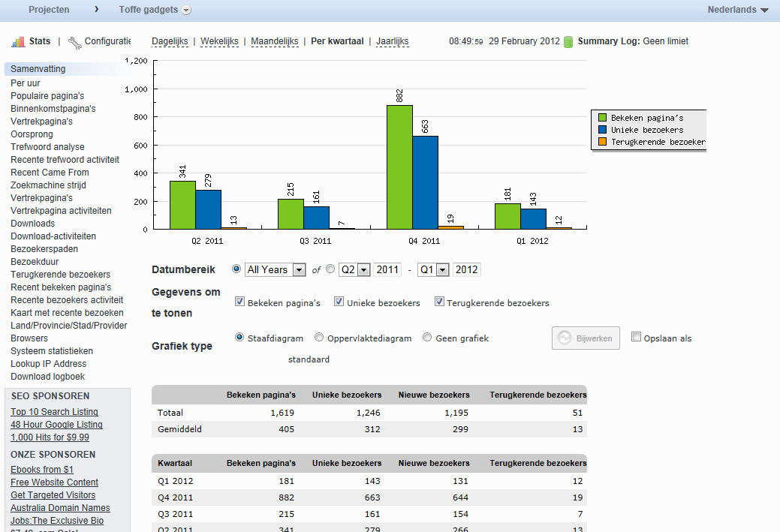Uncheck the Unieke bezoekers checkbox
Screen dimensions: 780x532
339,302
